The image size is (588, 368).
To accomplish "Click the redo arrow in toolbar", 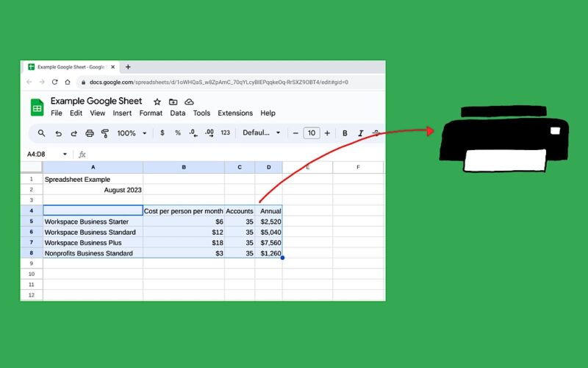I will [x=73, y=133].
